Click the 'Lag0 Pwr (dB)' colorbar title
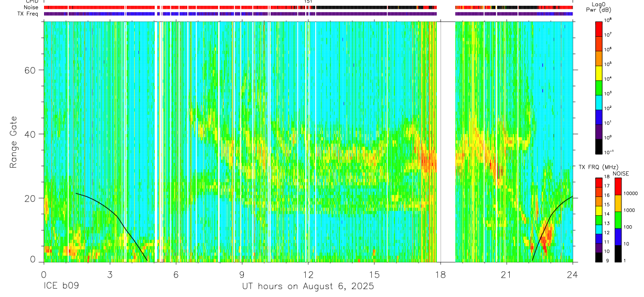This screenshot has width=644, height=297. point(599,7)
